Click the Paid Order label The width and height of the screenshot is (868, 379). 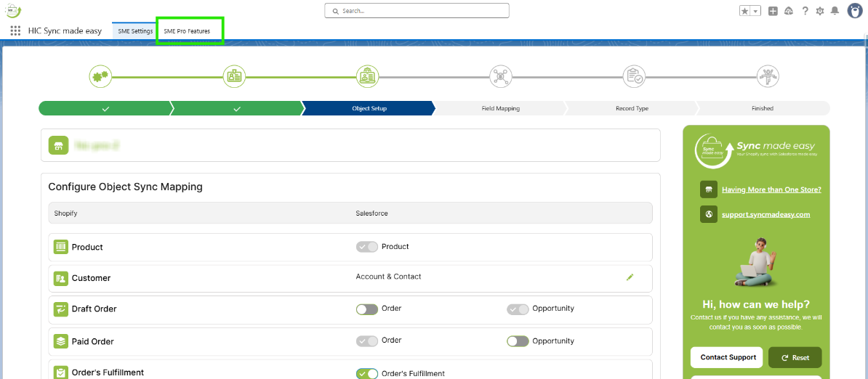[x=93, y=341]
